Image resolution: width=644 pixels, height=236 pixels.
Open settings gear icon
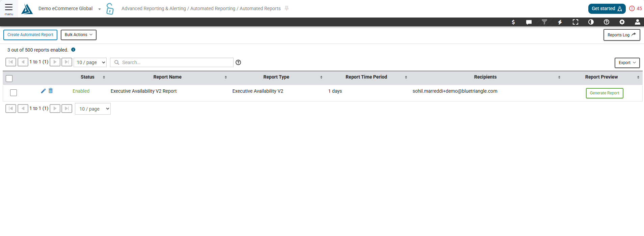pos(622,22)
